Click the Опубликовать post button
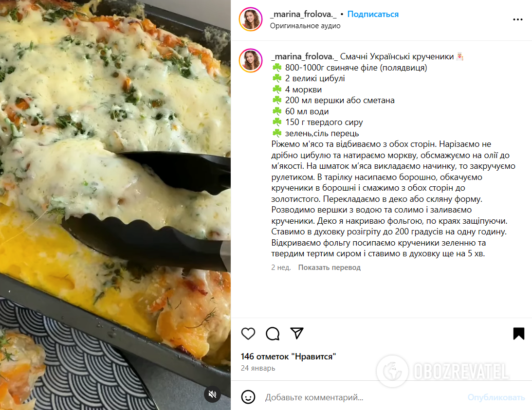Screen dimensions: 532x410 [x=496, y=397]
